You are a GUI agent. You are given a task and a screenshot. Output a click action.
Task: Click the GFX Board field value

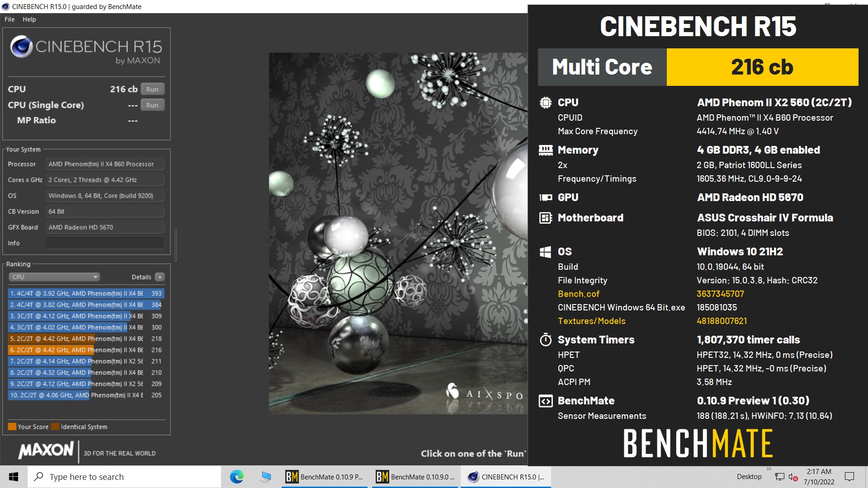click(105, 227)
